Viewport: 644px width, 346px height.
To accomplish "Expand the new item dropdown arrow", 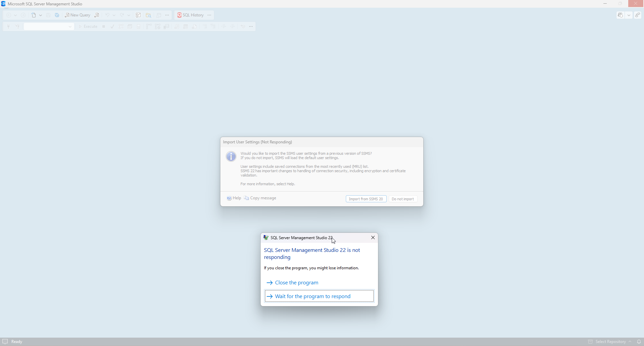I will [41, 15].
